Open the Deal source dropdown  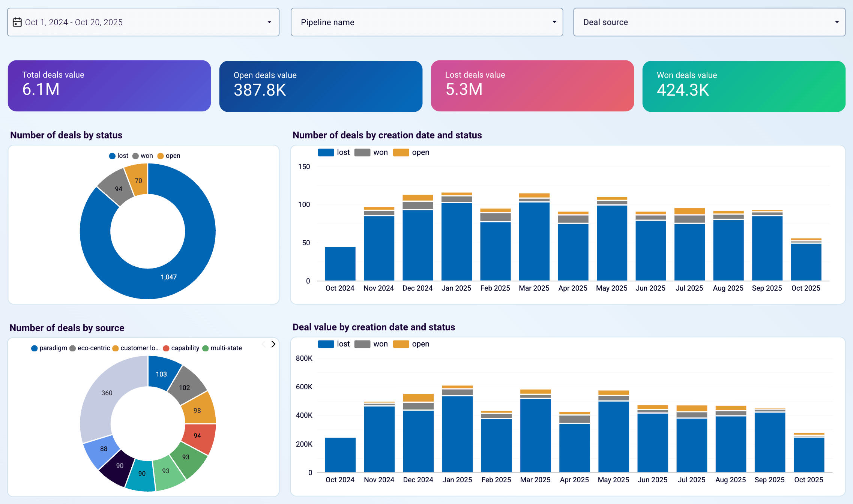point(709,22)
